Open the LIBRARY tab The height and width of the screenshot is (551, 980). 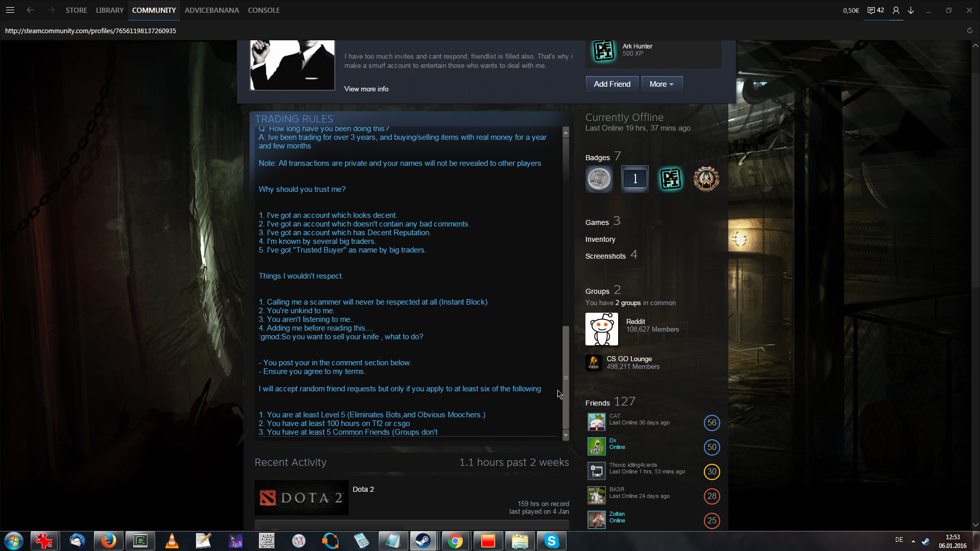point(109,10)
